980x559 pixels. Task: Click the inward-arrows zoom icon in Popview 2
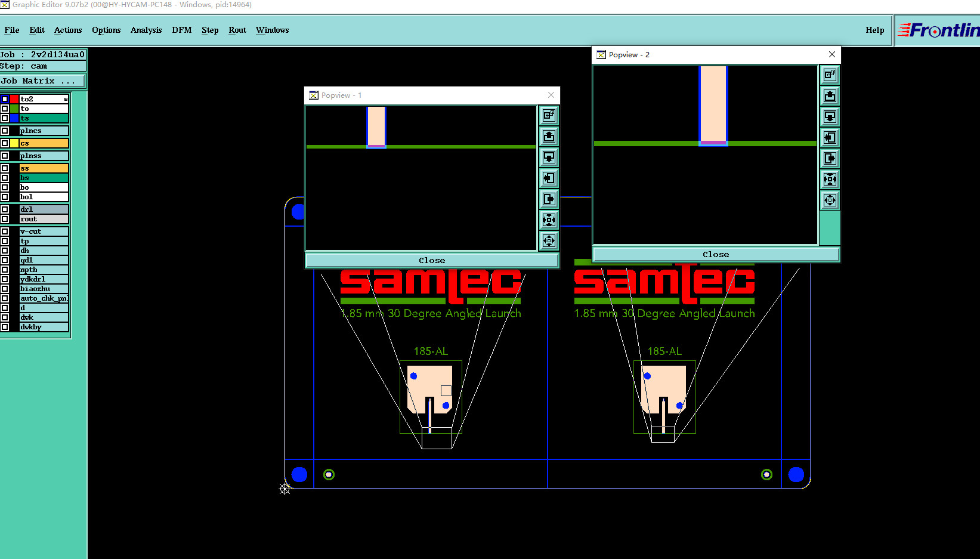pos(830,179)
